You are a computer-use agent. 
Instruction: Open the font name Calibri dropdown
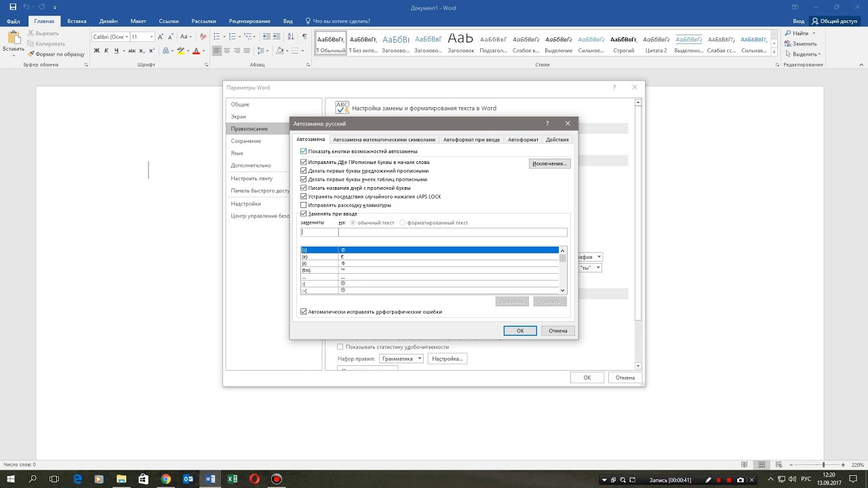pyautogui.click(x=127, y=37)
